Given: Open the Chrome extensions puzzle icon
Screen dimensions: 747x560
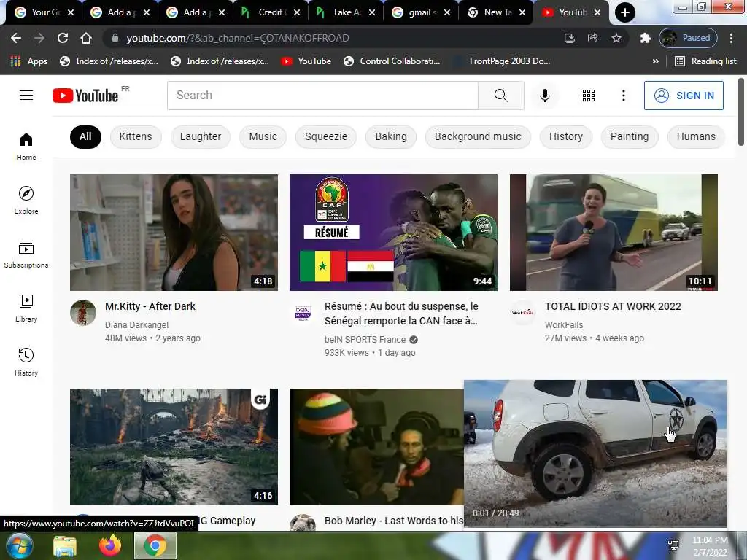Looking at the screenshot, I should coord(645,38).
